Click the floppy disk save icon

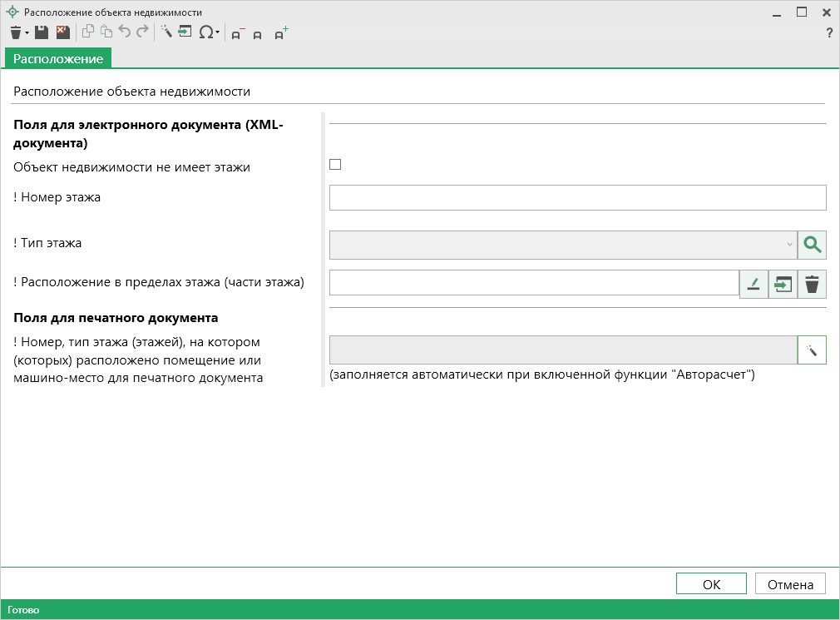[42, 32]
